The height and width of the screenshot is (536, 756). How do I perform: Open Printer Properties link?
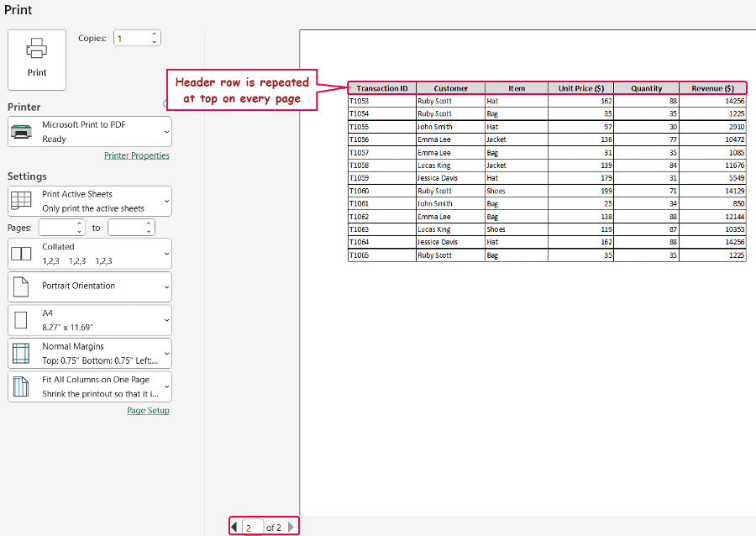[137, 155]
